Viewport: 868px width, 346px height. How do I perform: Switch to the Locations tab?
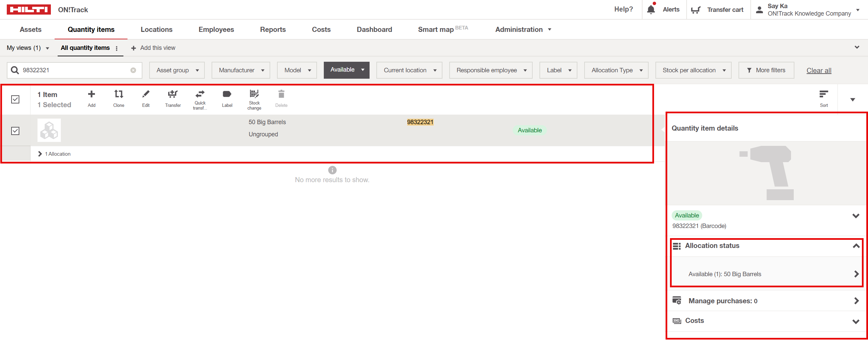[156, 30]
